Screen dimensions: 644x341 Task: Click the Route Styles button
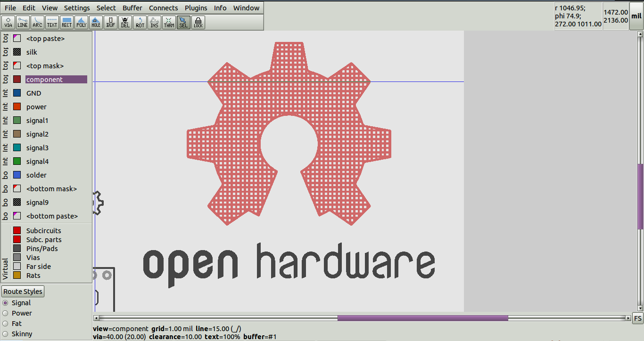tap(23, 291)
